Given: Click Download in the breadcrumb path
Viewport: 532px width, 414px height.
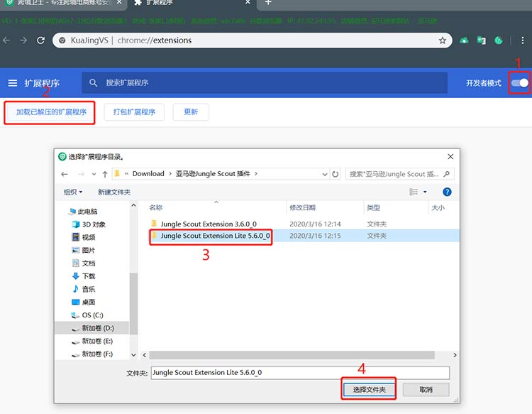Looking at the screenshot, I should click(x=148, y=173).
